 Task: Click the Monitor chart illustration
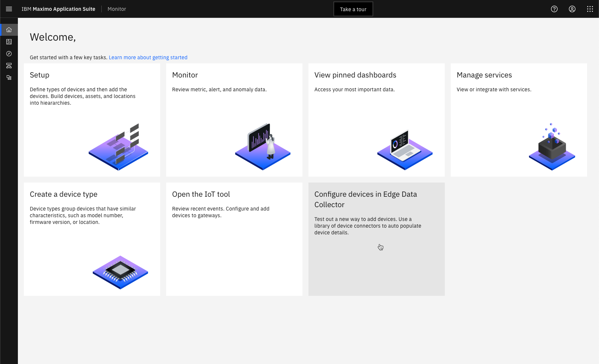tap(263, 147)
